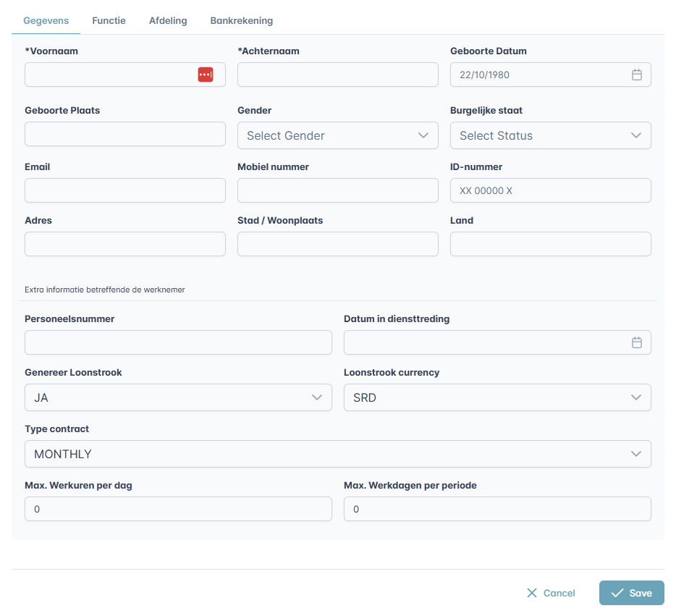Focus the Max. Werkuren per dag field
Screen dimensions: 676x616
click(x=178, y=509)
